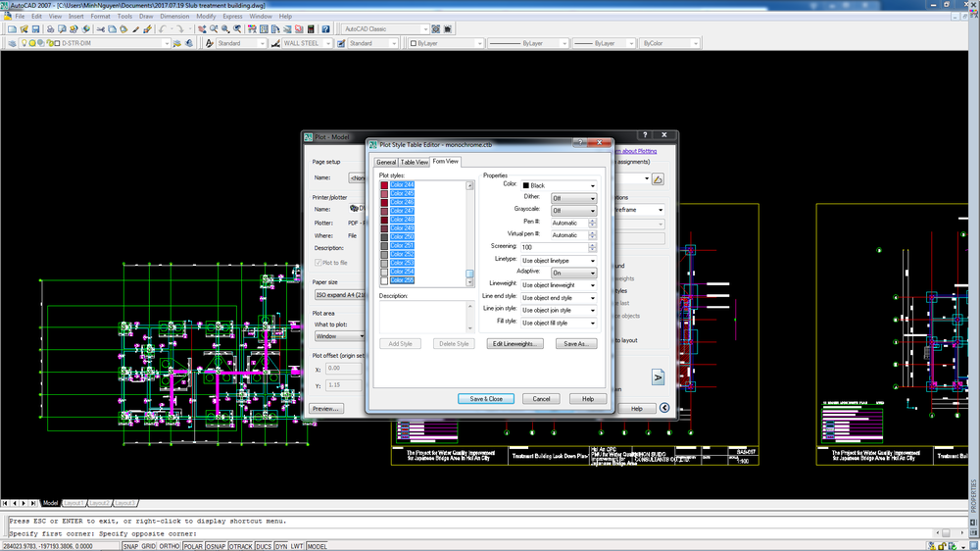Switch to the Table View tab
This screenshot has width=980, height=551.
(414, 162)
